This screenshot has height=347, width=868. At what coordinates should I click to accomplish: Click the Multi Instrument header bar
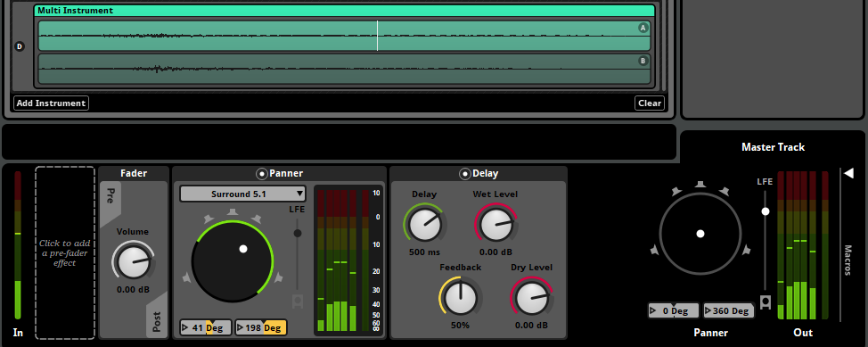pyautogui.click(x=344, y=11)
